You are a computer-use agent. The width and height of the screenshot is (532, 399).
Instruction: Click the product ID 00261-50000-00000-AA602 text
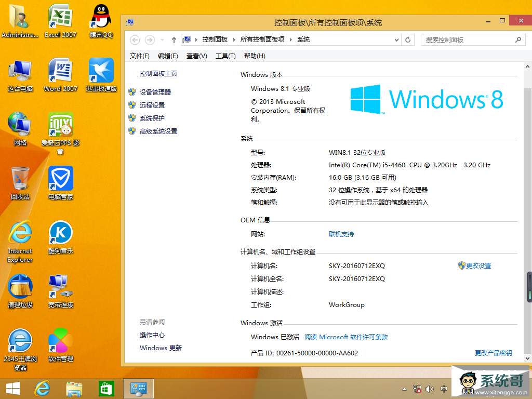(317, 353)
